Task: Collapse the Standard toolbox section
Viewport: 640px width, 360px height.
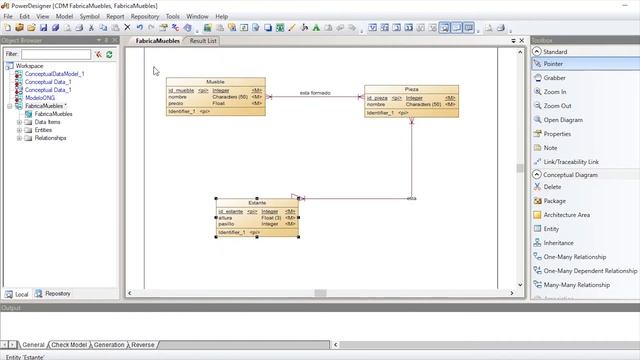Action: tap(537, 51)
